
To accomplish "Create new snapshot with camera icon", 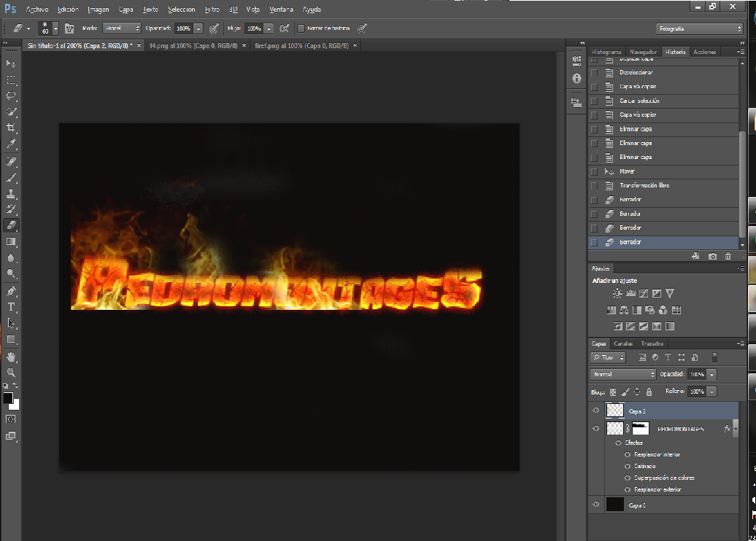I will [x=712, y=257].
